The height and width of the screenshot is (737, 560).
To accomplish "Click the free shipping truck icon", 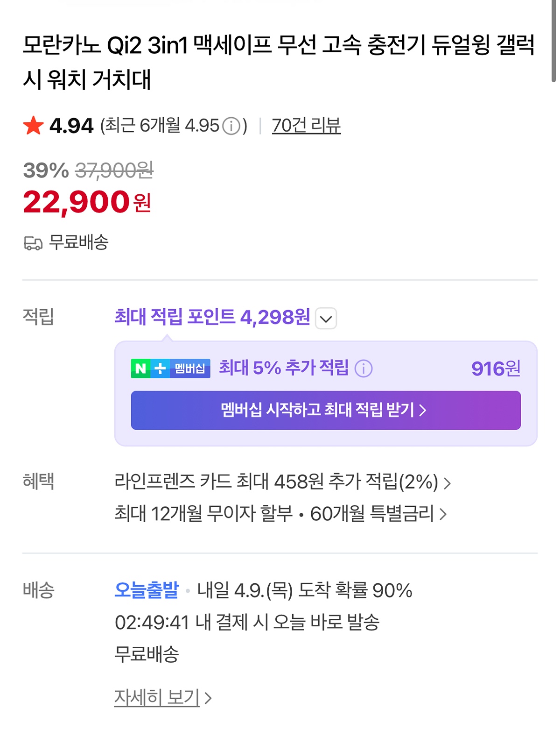I will point(33,243).
